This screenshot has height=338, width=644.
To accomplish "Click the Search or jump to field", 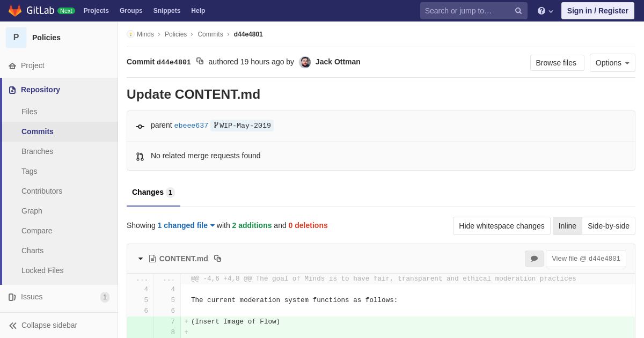I will click(474, 11).
